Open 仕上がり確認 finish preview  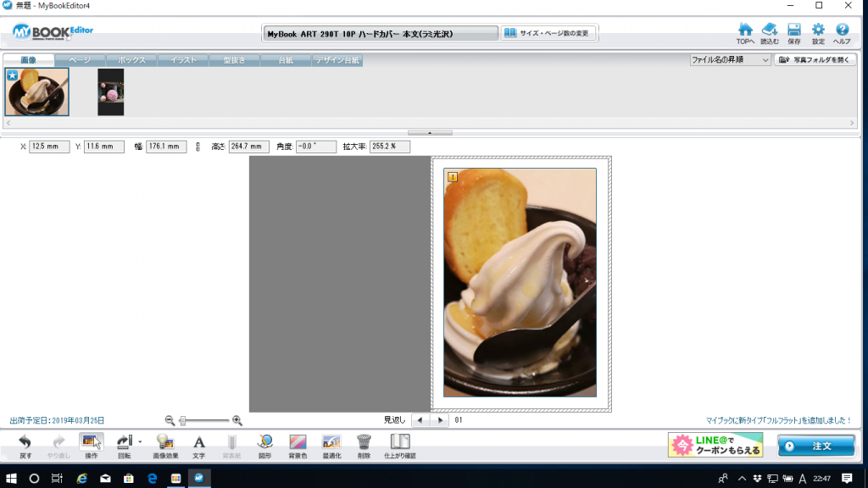pyautogui.click(x=399, y=445)
